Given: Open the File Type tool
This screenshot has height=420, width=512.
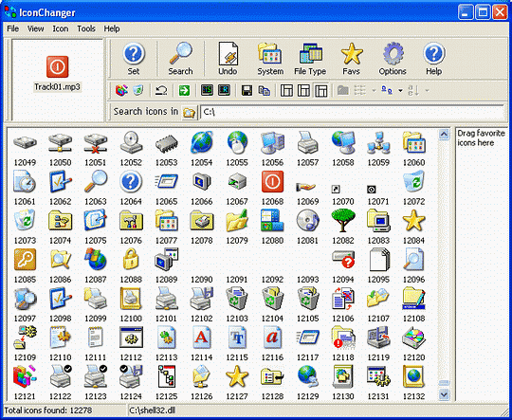Looking at the screenshot, I should click(x=310, y=60).
